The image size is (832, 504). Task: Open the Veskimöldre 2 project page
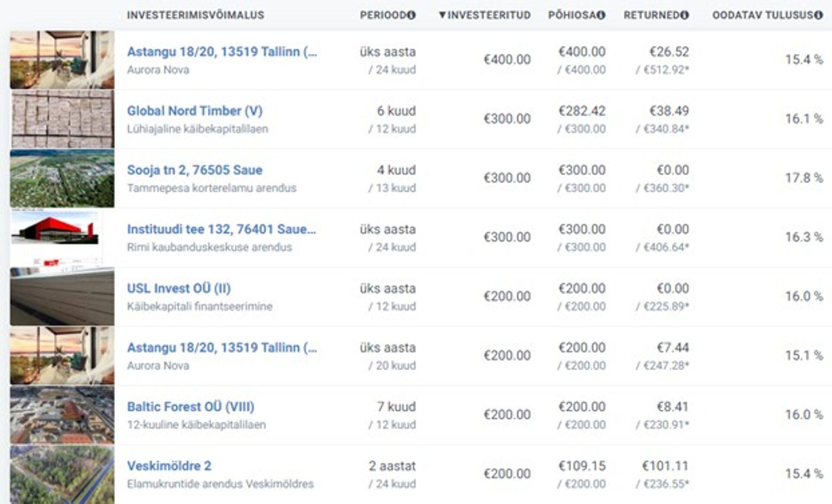(x=169, y=466)
